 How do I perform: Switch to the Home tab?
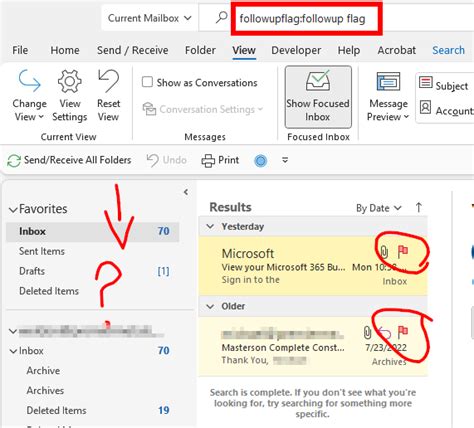65,50
